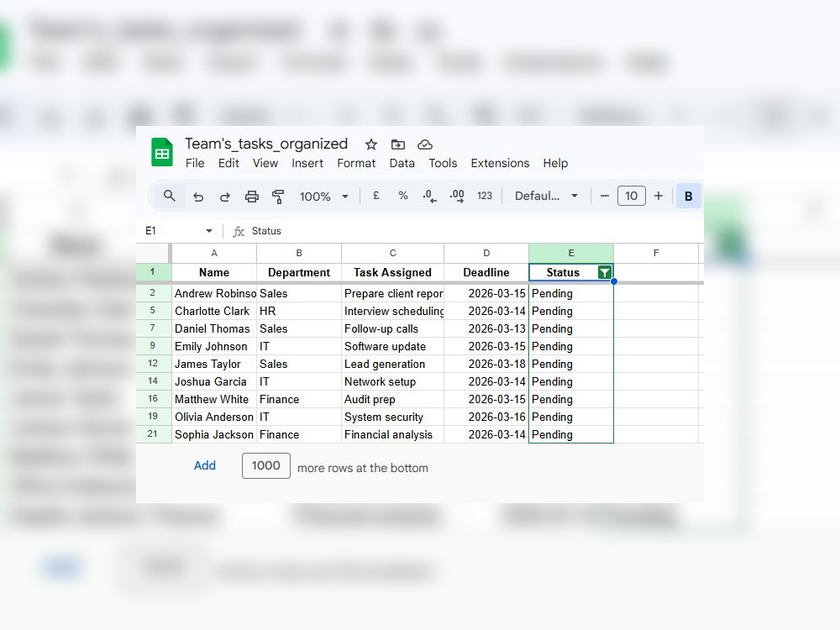840x630 pixels.
Task: Select column F header
Action: 656,253
